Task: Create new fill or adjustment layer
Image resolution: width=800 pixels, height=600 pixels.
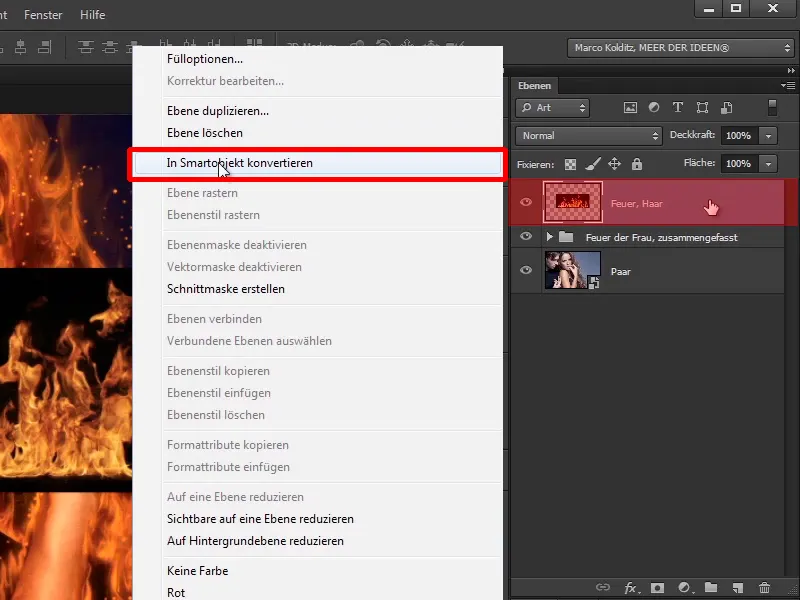Action: point(684,588)
